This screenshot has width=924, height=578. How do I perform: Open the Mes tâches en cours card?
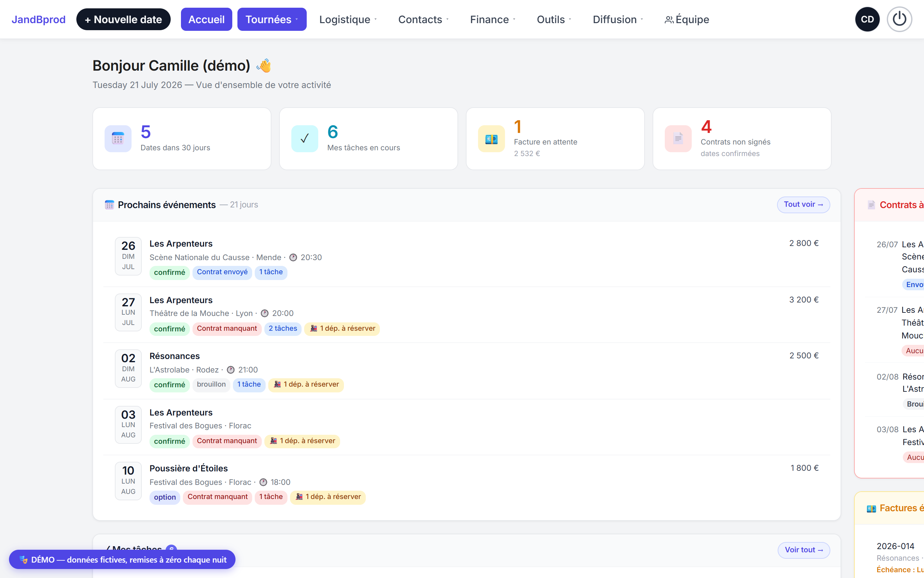coord(368,139)
